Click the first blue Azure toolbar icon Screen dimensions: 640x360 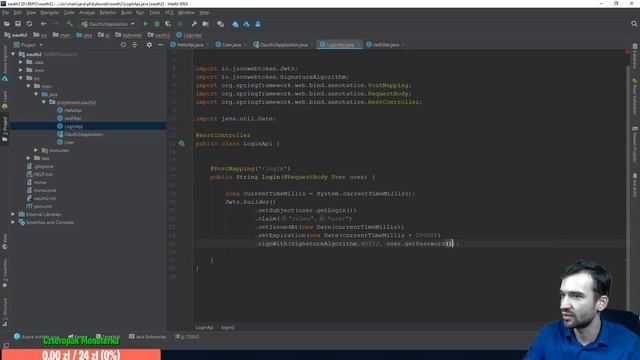tap(236, 24)
